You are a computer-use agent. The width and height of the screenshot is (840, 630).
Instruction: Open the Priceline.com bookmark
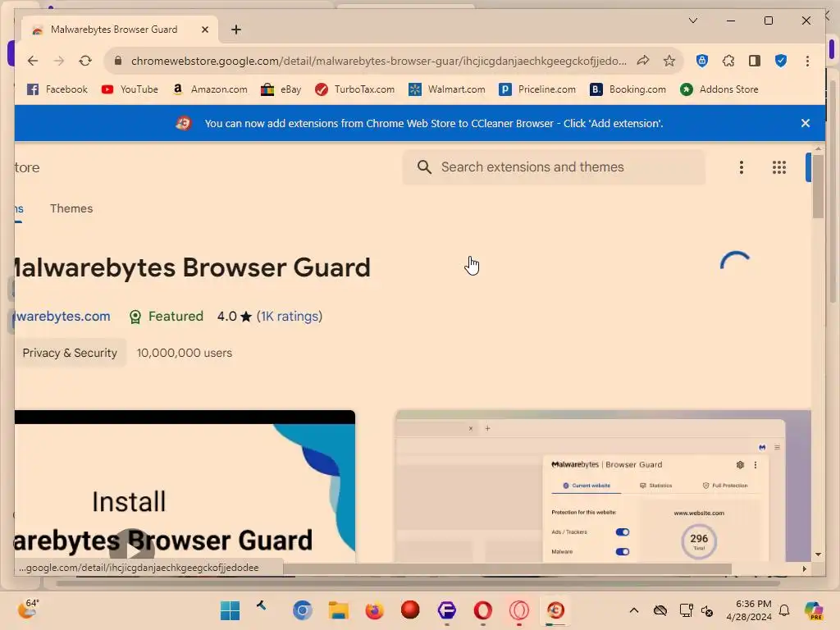[537, 89]
